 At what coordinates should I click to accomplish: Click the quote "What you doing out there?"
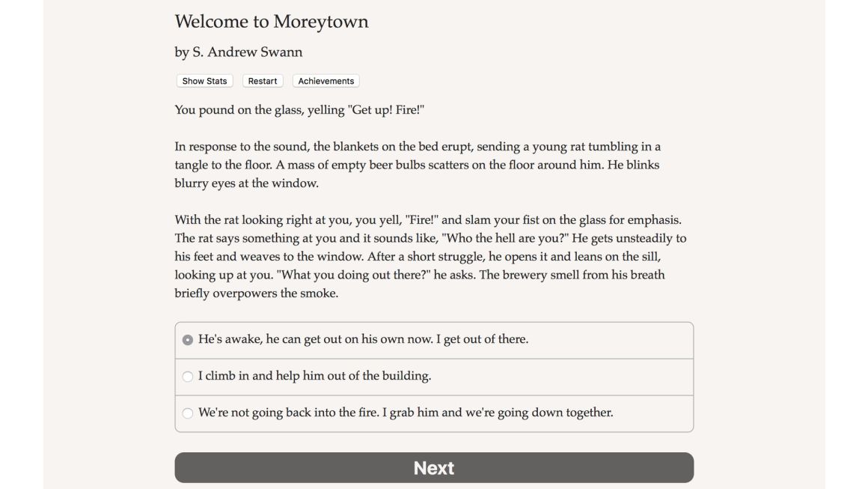click(x=353, y=276)
